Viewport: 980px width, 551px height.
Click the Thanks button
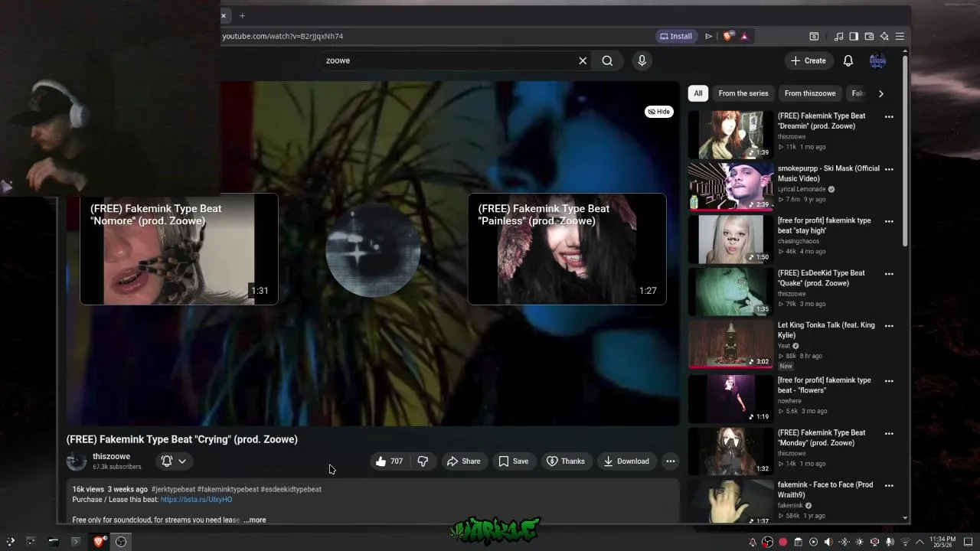click(565, 461)
